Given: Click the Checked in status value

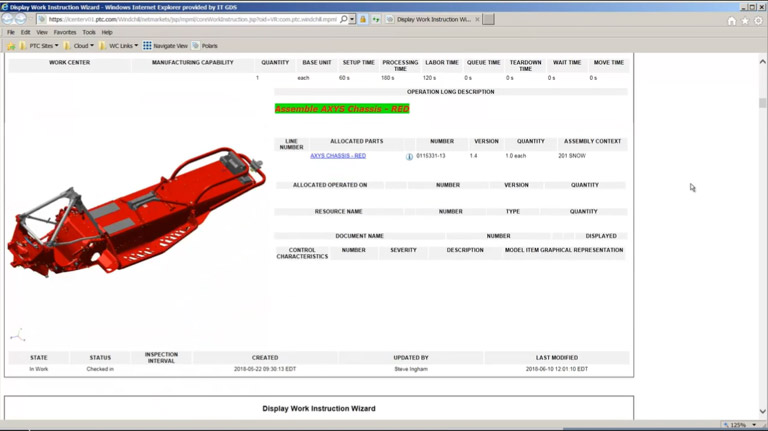Looking at the screenshot, I should [100, 369].
